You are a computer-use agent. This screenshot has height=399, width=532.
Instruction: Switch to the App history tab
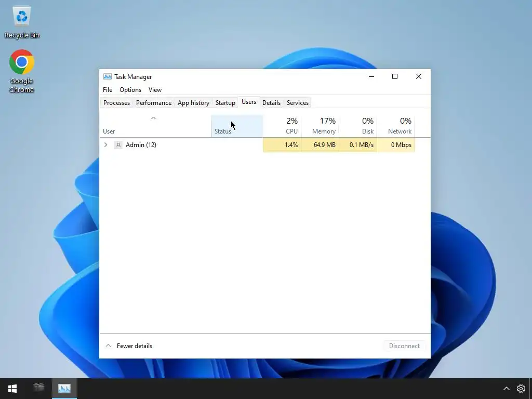point(193,103)
